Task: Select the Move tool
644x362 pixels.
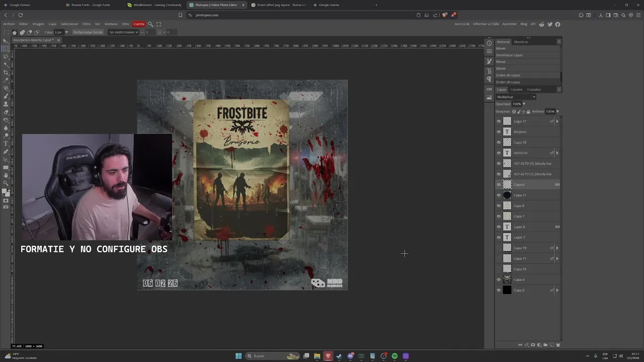Action: tap(6, 41)
